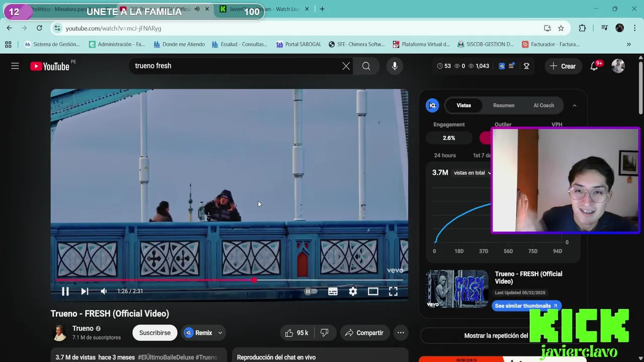The width and height of the screenshot is (644, 362).
Task: Click the vidIQ logo in the panel
Action: [432, 105]
